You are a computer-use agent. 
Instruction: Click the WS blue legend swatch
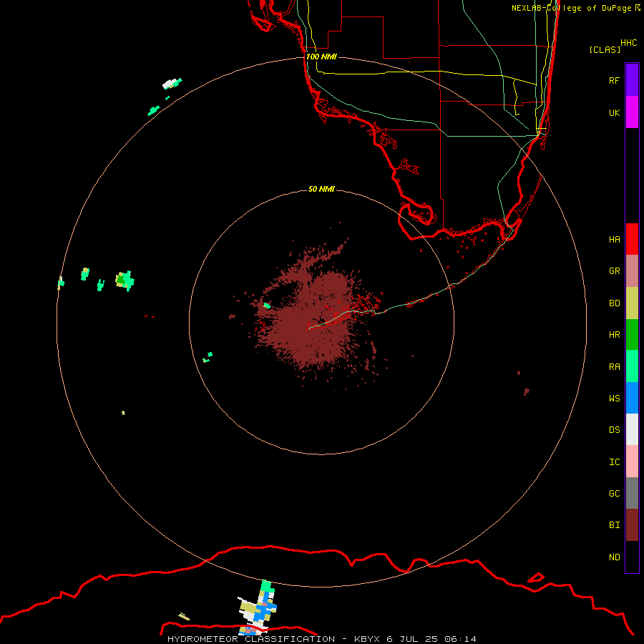coord(632,398)
